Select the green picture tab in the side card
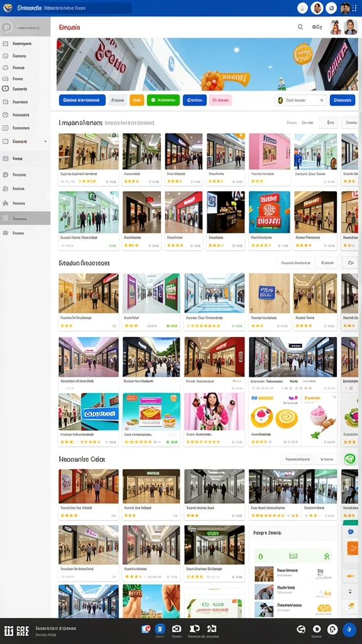362x644 pixels. 293,556
